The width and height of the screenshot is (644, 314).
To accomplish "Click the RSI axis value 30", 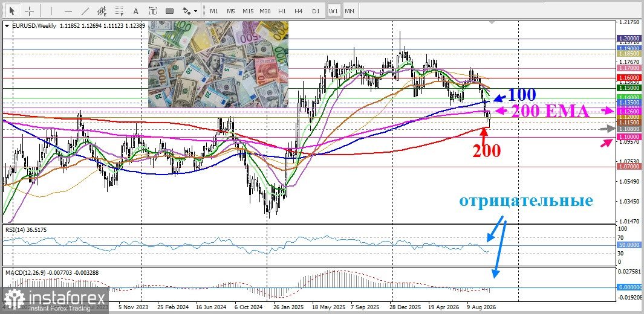I will coord(620,254).
